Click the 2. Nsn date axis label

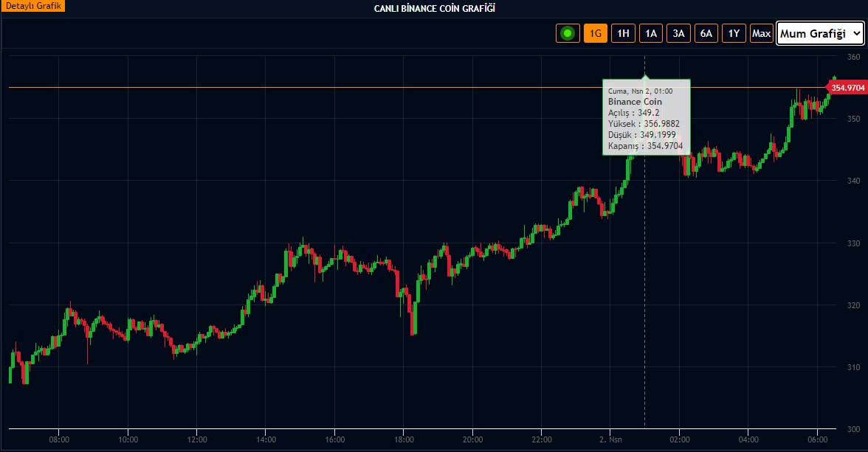click(610, 439)
